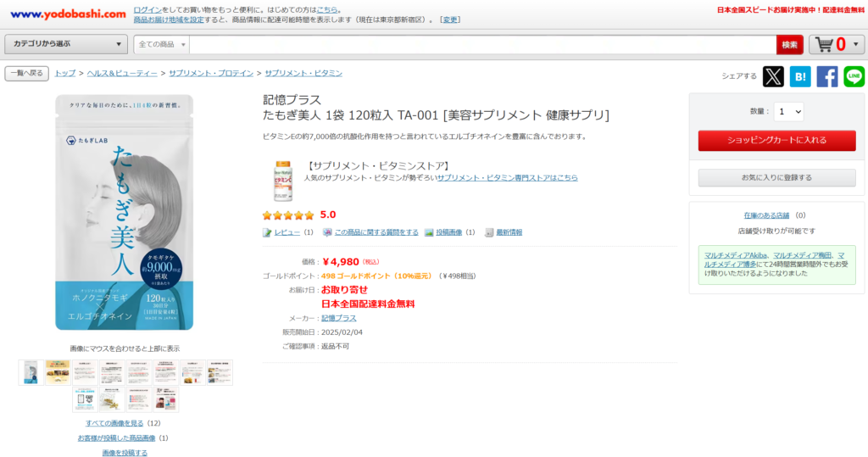Open マルチメディアAkiba store link
This screenshot has height=457, width=868.
[736, 255]
